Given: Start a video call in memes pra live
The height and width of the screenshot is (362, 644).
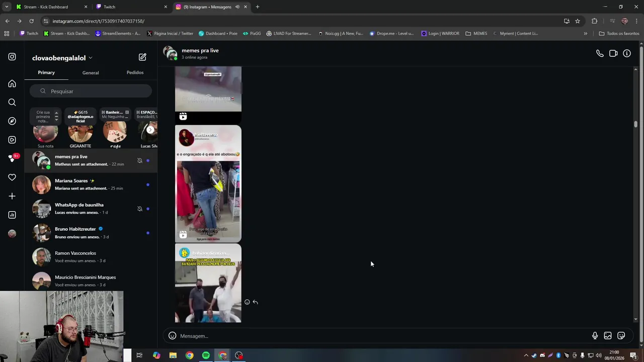Looking at the screenshot, I should [613, 53].
